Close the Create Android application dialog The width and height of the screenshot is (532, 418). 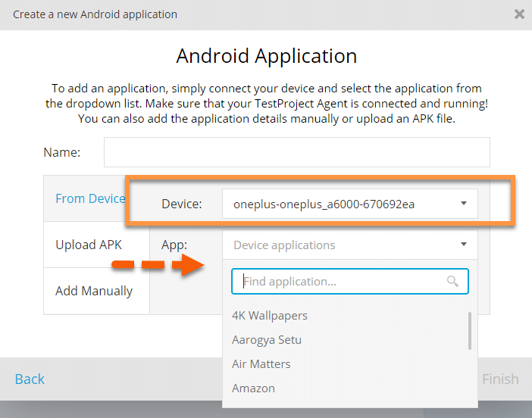coord(519,14)
